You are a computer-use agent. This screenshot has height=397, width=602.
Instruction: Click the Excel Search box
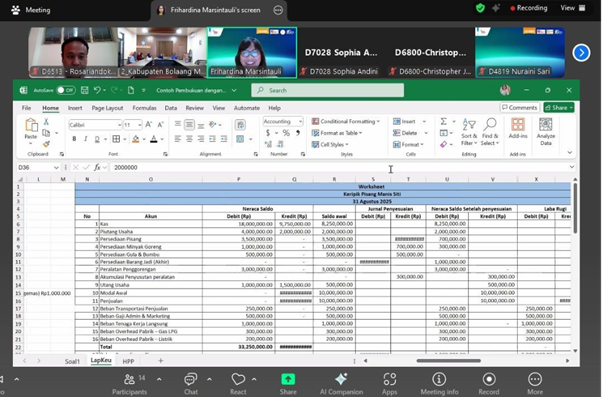327,90
